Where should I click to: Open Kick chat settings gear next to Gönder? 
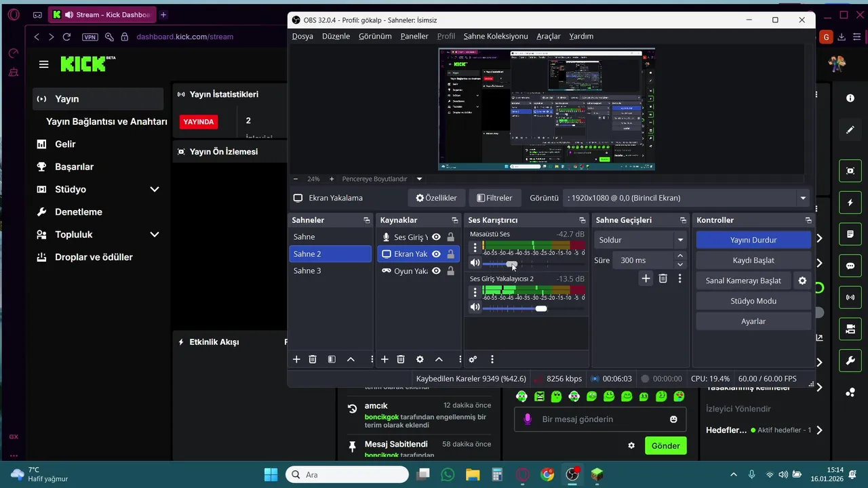point(631,446)
